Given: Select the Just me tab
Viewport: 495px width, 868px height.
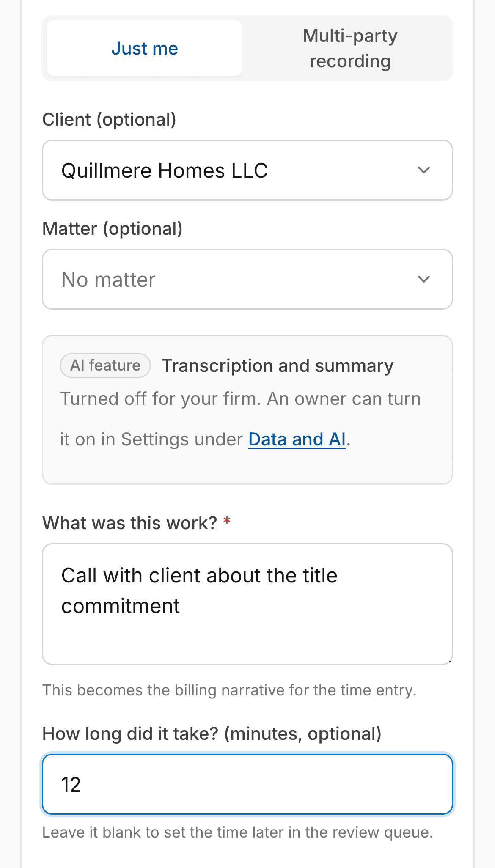Looking at the screenshot, I should point(145,48).
